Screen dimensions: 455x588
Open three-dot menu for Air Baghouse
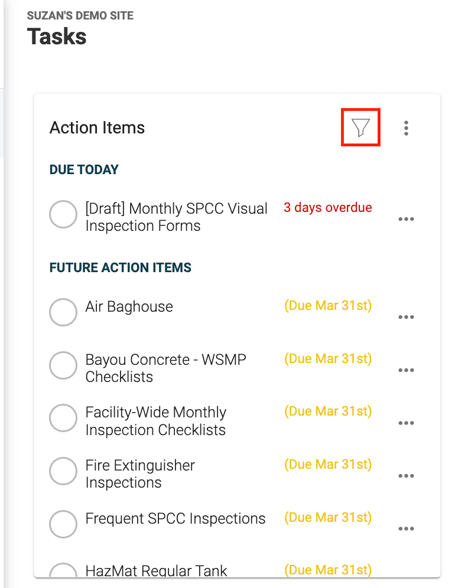point(406,317)
